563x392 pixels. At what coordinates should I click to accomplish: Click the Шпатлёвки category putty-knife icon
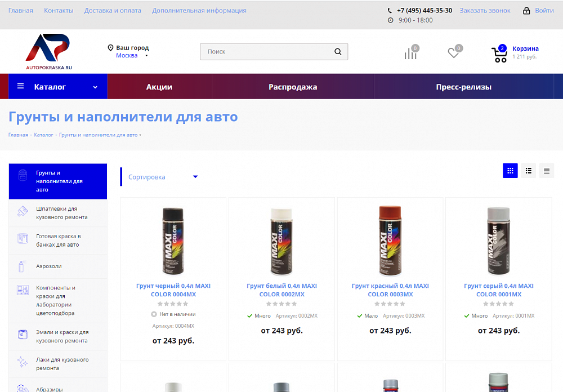tap(23, 211)
